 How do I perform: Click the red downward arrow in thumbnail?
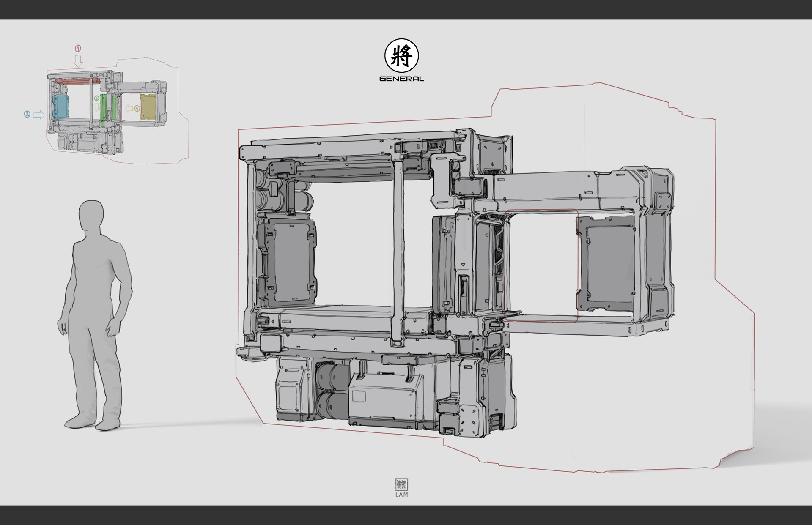point(78,61)
